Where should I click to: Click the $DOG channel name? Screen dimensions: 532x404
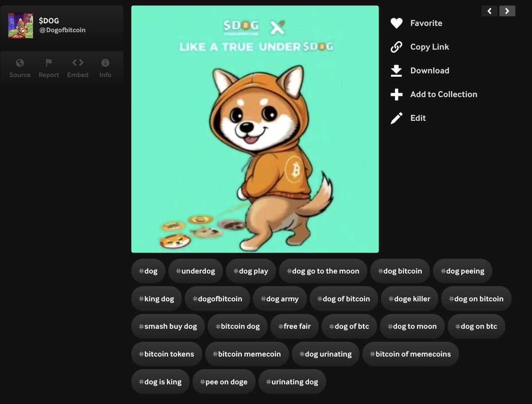tap(49, 20)
